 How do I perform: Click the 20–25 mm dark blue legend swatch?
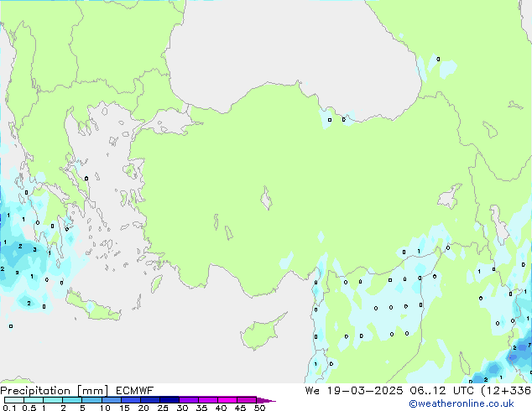pos(150,400)
